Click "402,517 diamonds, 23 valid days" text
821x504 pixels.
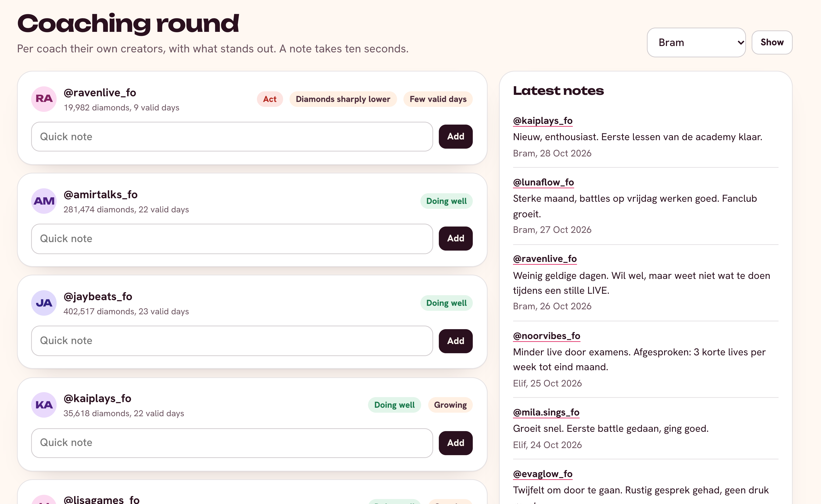126,311
